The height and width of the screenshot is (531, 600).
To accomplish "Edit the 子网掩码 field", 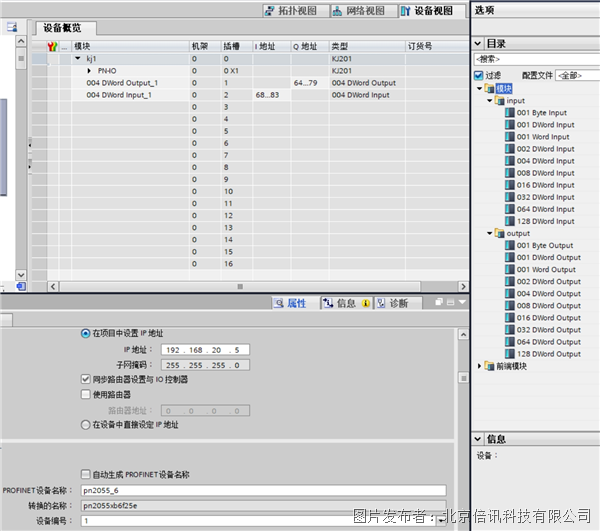I will [x=205, y=365].
